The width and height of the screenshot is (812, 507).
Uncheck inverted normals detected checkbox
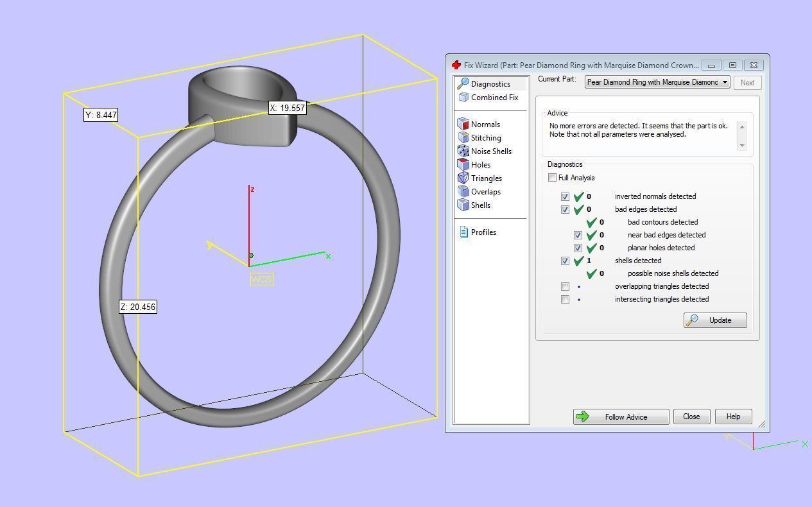[565, 196]
